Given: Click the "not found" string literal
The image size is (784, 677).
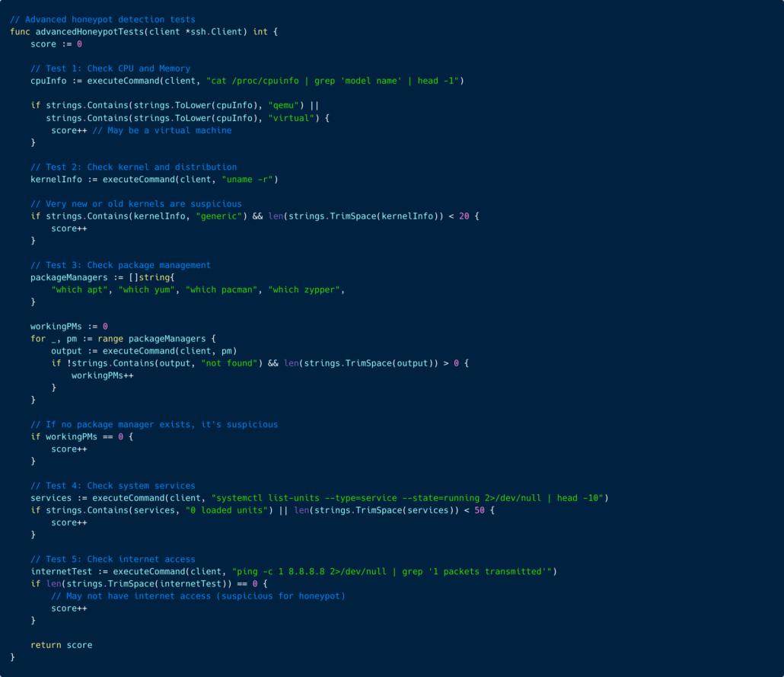Looking at the screenshot, I should click(x=231, y=363).
